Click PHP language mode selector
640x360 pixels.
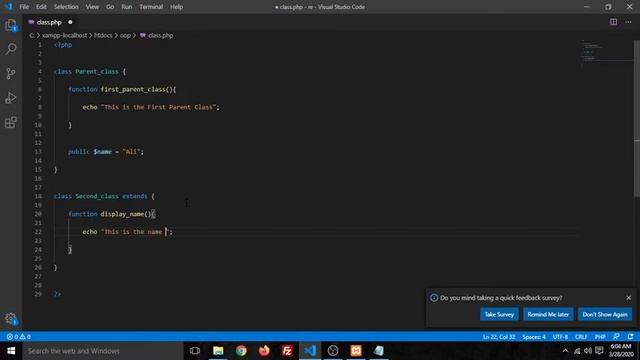pyautogui.click(x=600, y=337)
